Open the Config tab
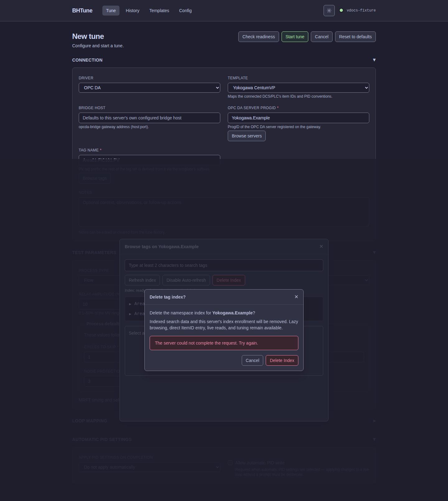 185,11
